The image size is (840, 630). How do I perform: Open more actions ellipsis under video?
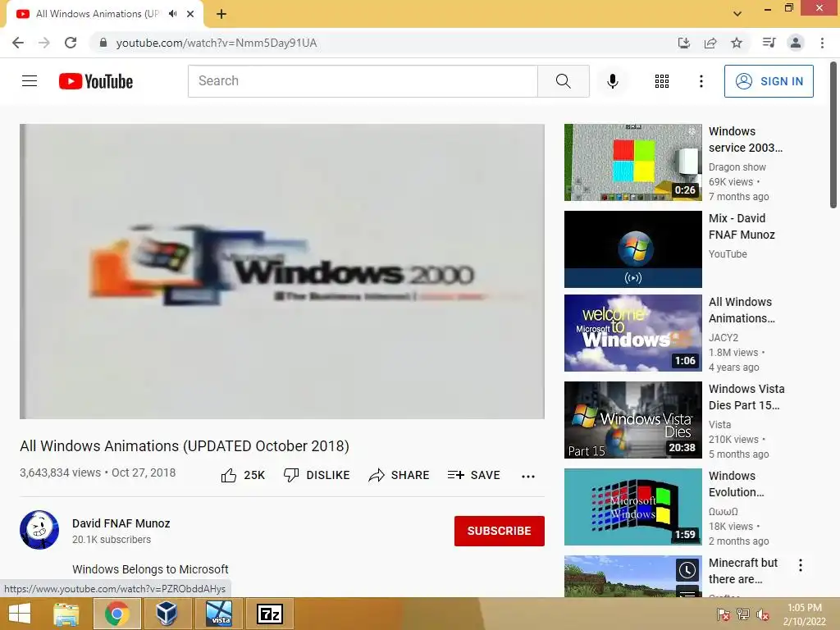click(528, 476)
